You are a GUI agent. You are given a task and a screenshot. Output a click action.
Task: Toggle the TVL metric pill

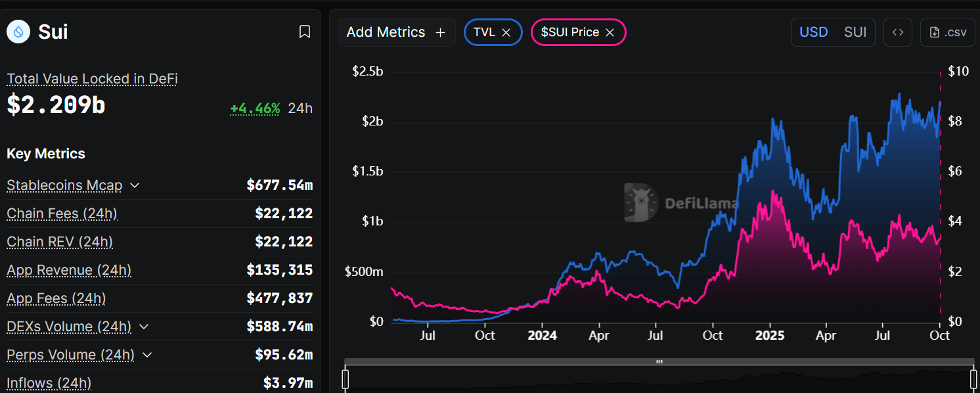click(x=484, y=32)
